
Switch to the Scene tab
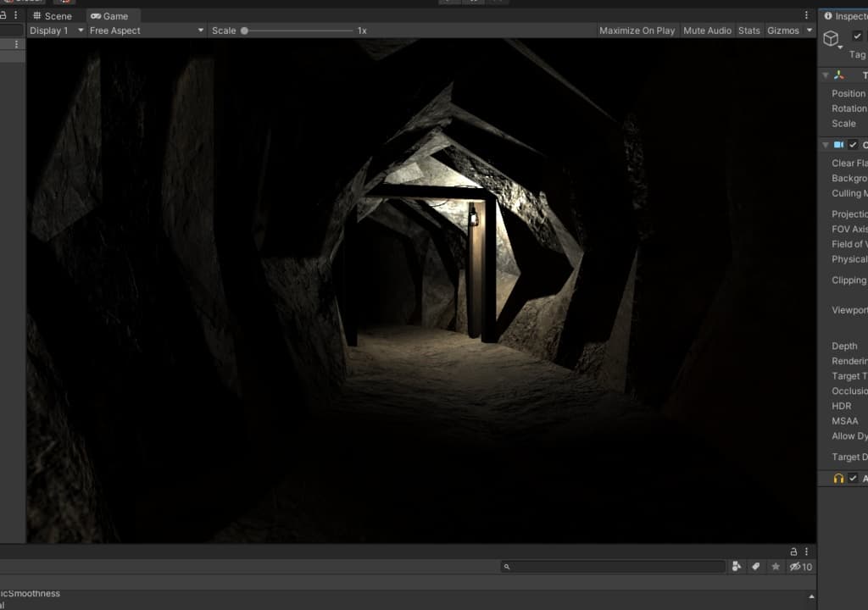[53, 16]
